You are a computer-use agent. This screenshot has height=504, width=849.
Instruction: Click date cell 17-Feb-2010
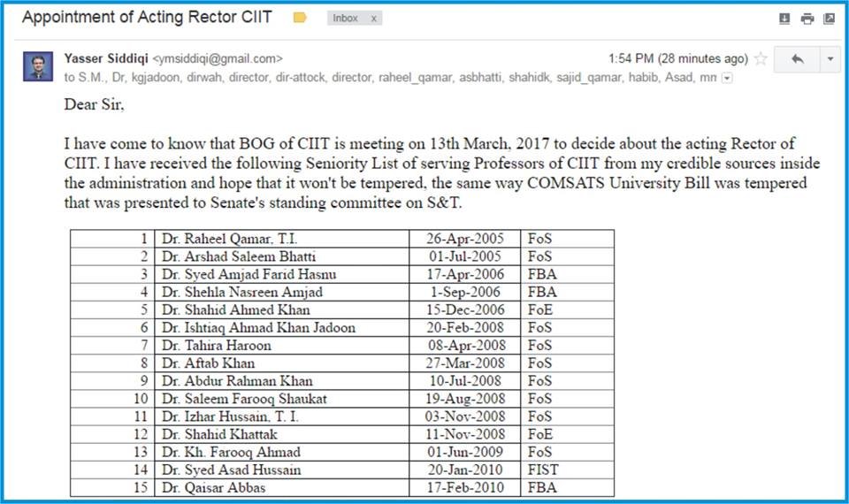coord(465,488)
